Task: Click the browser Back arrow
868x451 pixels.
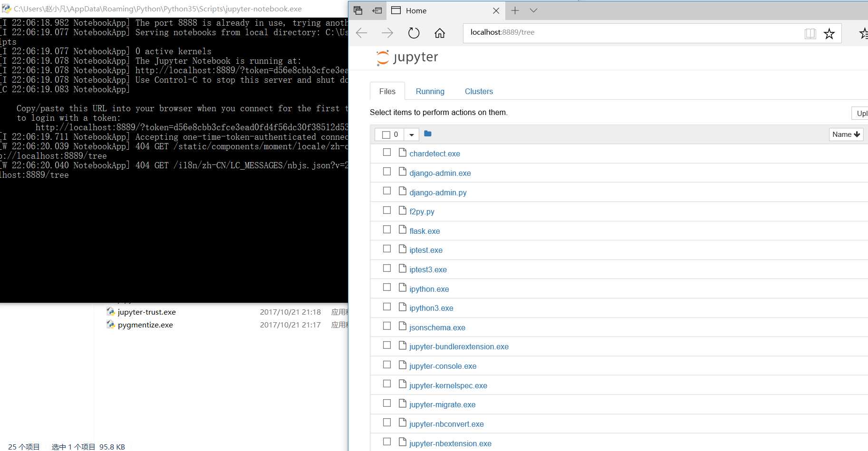Action: (362, 33)
